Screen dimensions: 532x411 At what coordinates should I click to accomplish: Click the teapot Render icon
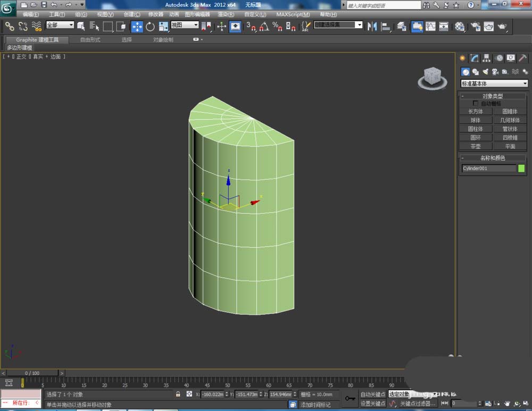(x=502, y=26)
